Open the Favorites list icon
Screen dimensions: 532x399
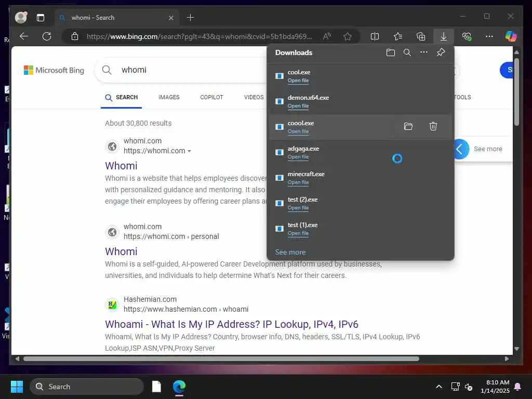click(397, 36)
